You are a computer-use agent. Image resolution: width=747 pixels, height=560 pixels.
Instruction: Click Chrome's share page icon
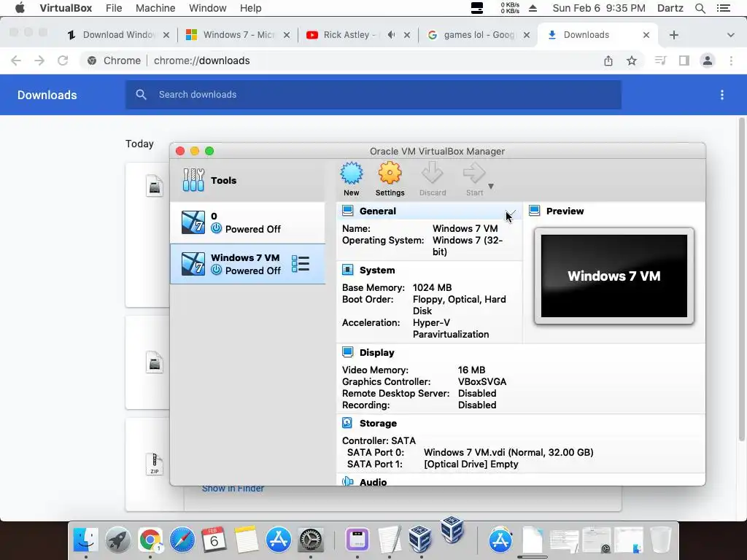coord(608,61)
